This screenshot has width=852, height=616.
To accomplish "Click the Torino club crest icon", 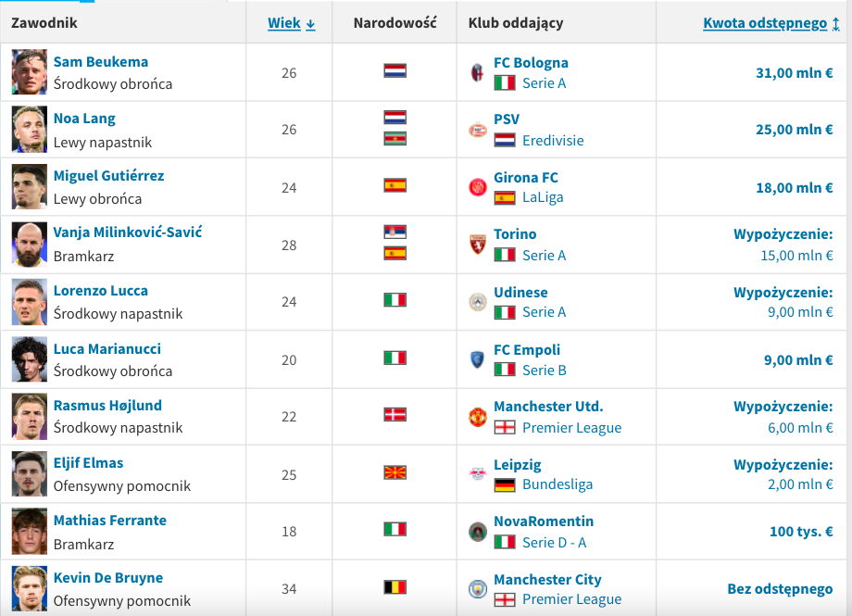I will (477, 245).
